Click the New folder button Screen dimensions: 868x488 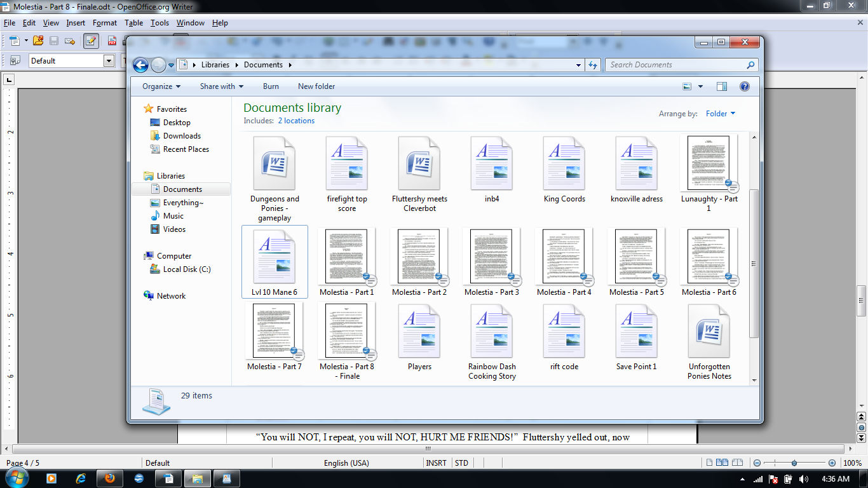(x=316, y=86)
